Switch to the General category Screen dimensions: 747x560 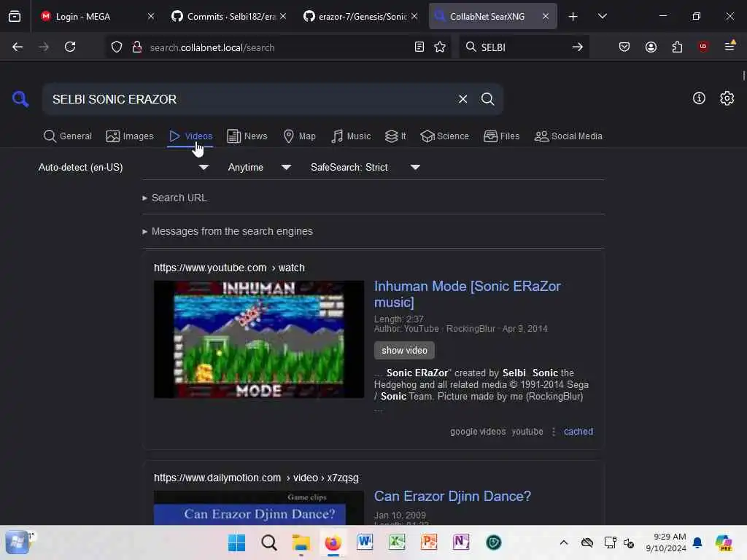[x=67, y=136]
